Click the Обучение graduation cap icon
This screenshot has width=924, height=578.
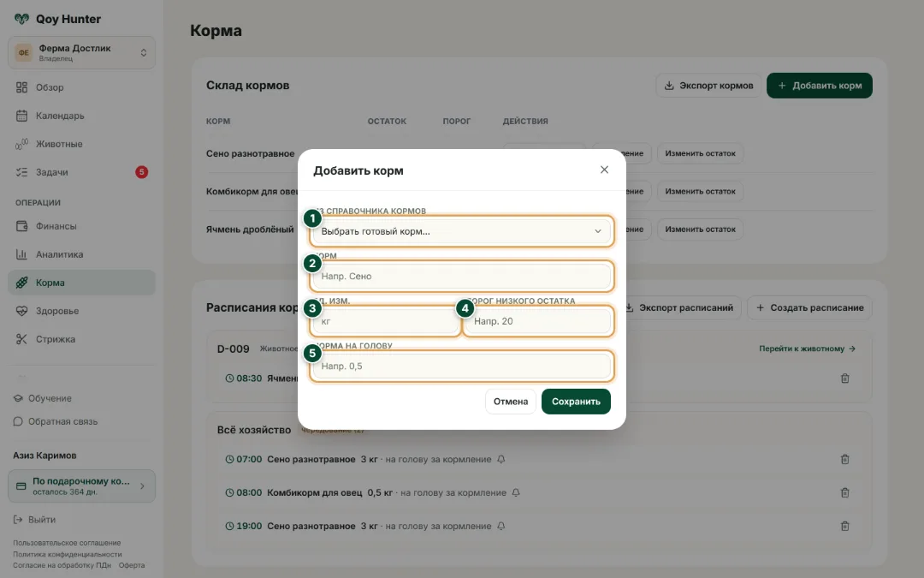coord(18,398)
